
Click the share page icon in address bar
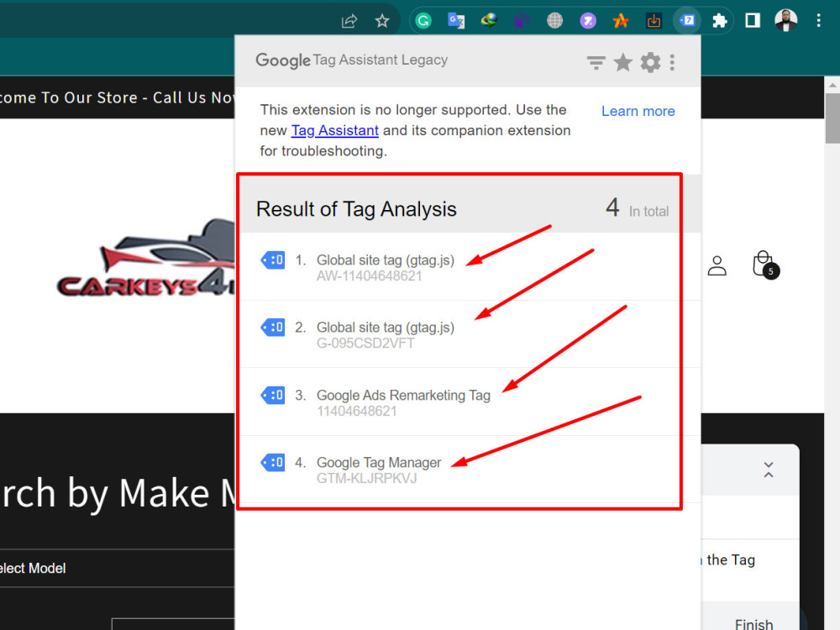coord(349,21)
